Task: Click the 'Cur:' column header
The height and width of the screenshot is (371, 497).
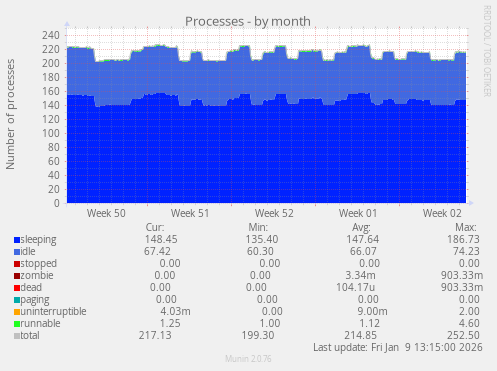Action: click(155, 227)
